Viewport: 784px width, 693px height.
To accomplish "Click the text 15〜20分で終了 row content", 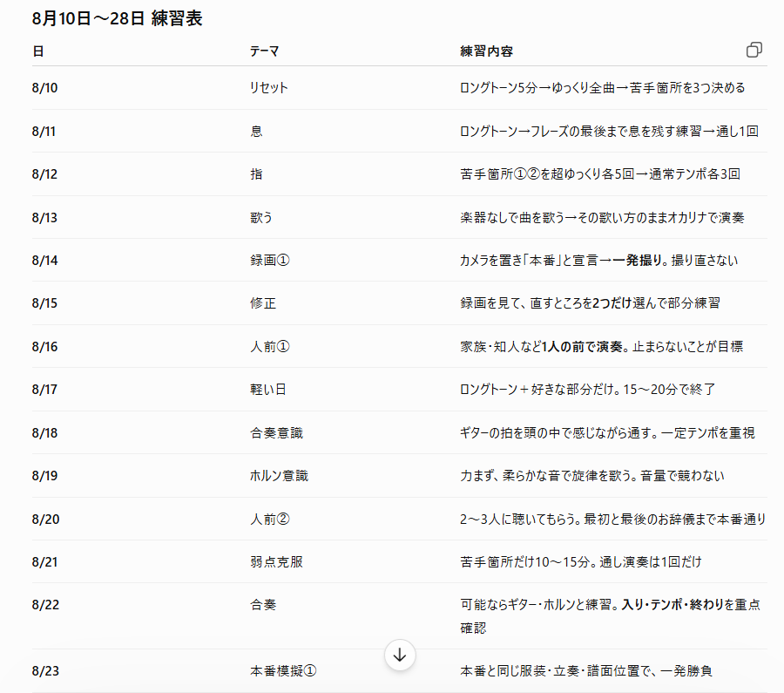I will (x=587, y=390).
